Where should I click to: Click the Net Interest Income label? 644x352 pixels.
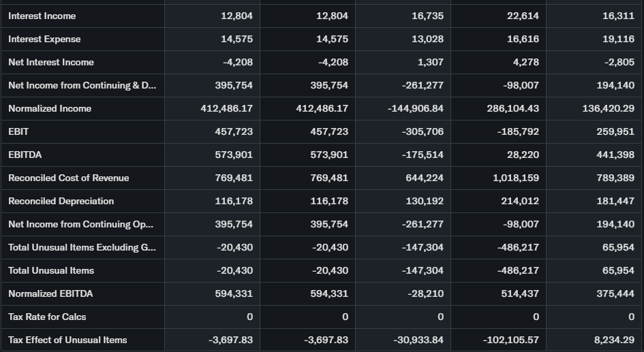(x=51, y=62)
